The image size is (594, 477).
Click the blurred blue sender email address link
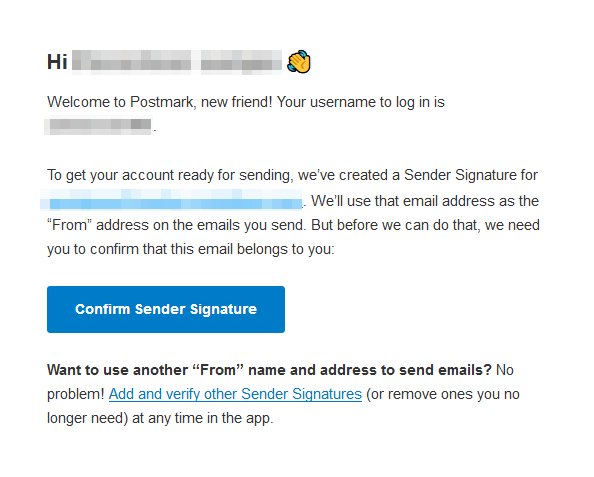click(171, 200)
